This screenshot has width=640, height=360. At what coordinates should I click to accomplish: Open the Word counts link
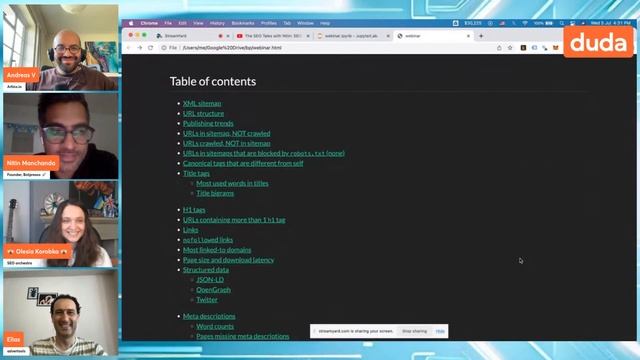pyautogui.click(x=215, y=327)
